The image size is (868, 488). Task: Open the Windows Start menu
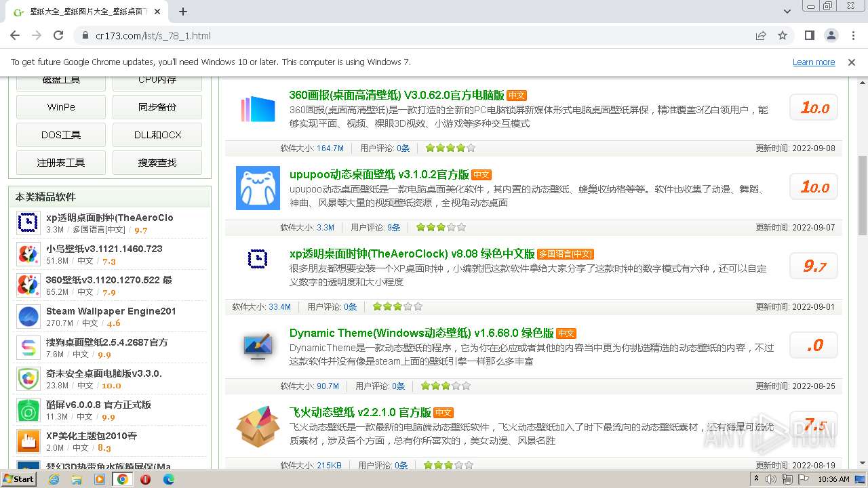[19, 479]
